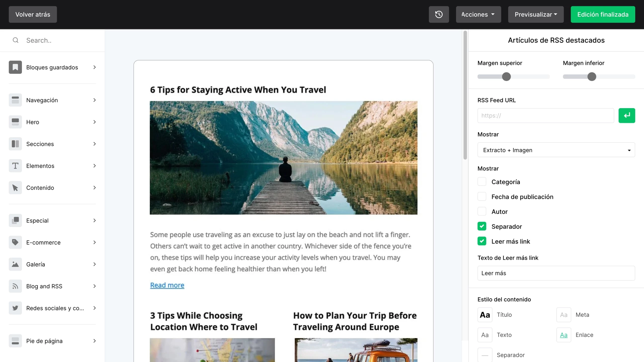Click the Read more link

167,285
